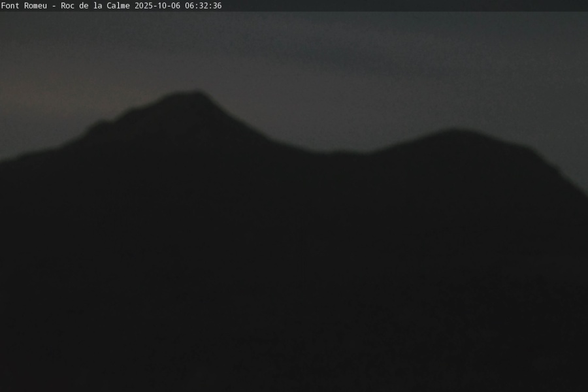Click the time 06:32:36 in the header

[x=203, y=5]
